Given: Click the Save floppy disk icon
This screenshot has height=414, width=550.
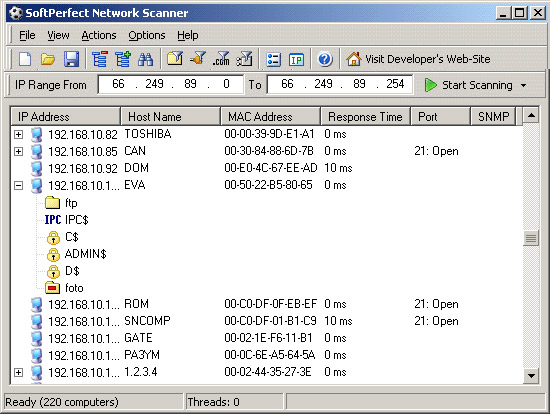Looking at the screenshot, I should 71,59.
